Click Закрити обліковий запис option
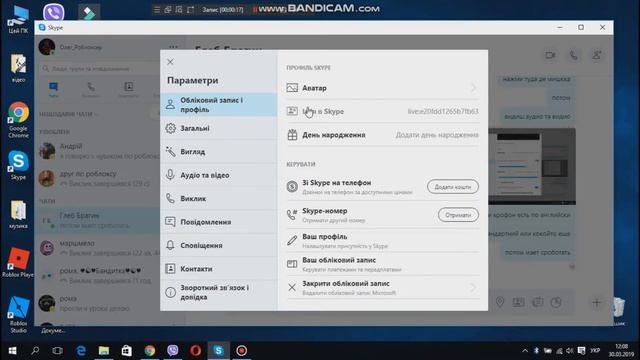 [382, 287]
